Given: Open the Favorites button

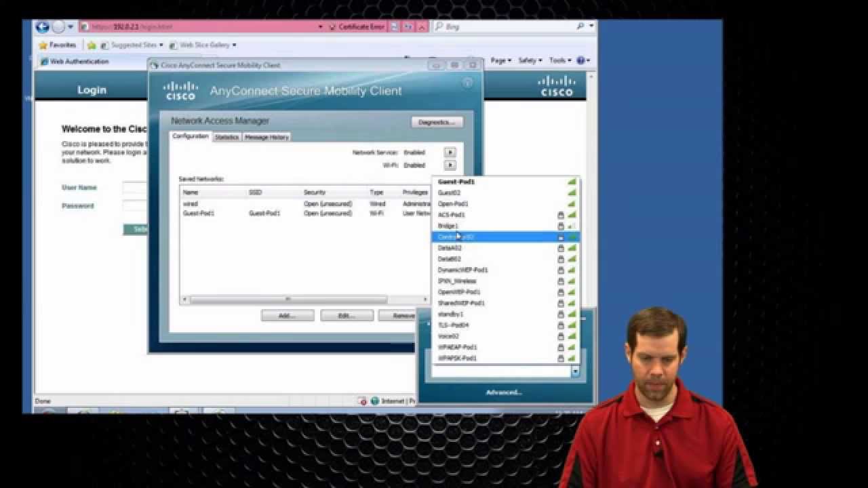Looking at the screenshot, I should (58, 45).
